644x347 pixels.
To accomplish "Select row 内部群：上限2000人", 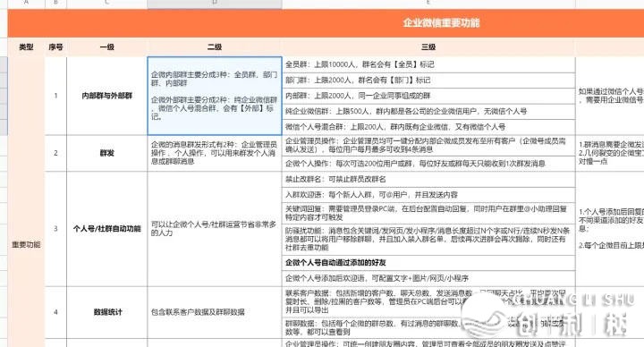I will pyautogui.click(x=428, y=96).
